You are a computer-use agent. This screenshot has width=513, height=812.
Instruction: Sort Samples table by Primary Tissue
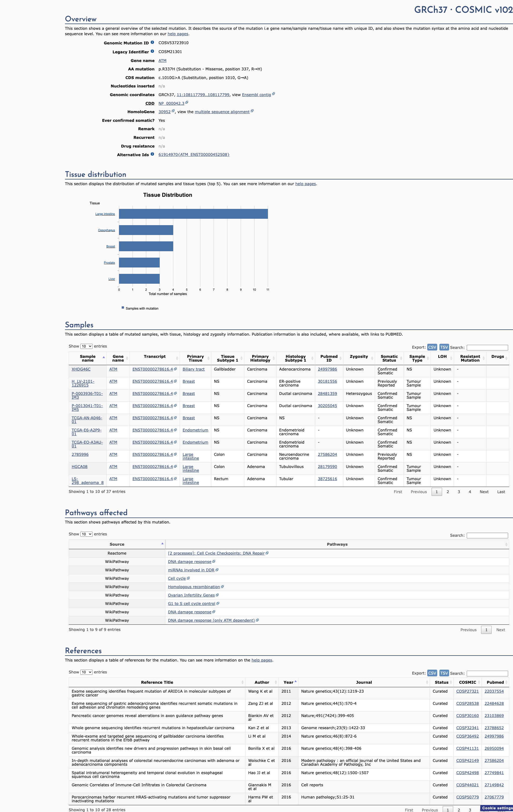tap(196, 358)
